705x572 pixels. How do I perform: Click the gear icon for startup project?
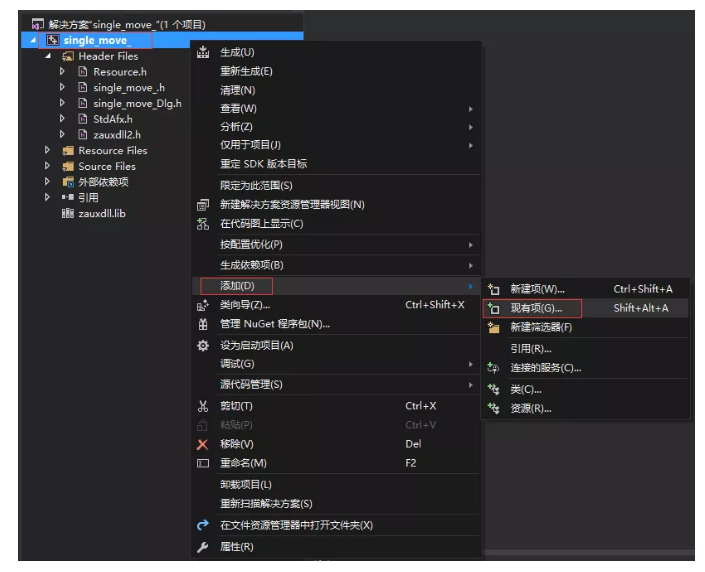203,345
